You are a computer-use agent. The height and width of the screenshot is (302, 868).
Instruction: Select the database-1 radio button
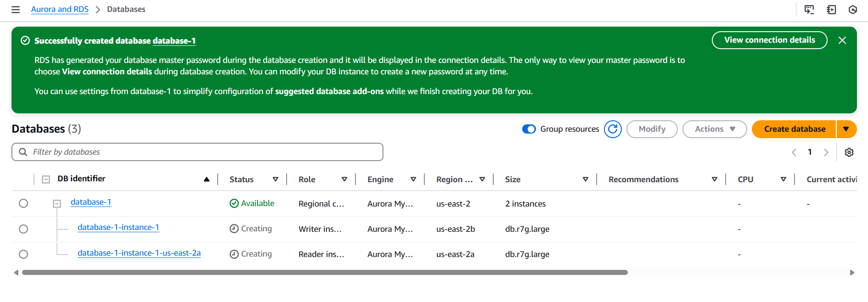tap(23, 203)
